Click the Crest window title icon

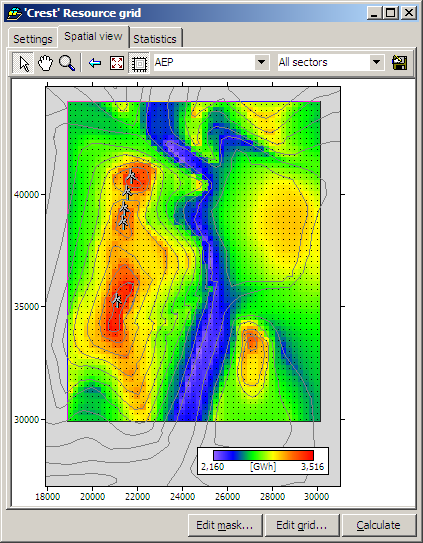click(x=15, y=13)
